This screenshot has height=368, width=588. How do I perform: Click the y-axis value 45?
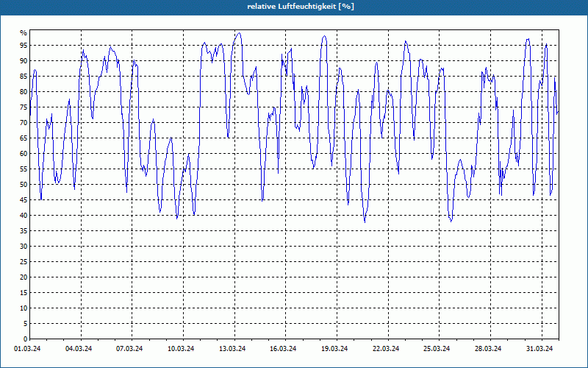click(24, 199)
